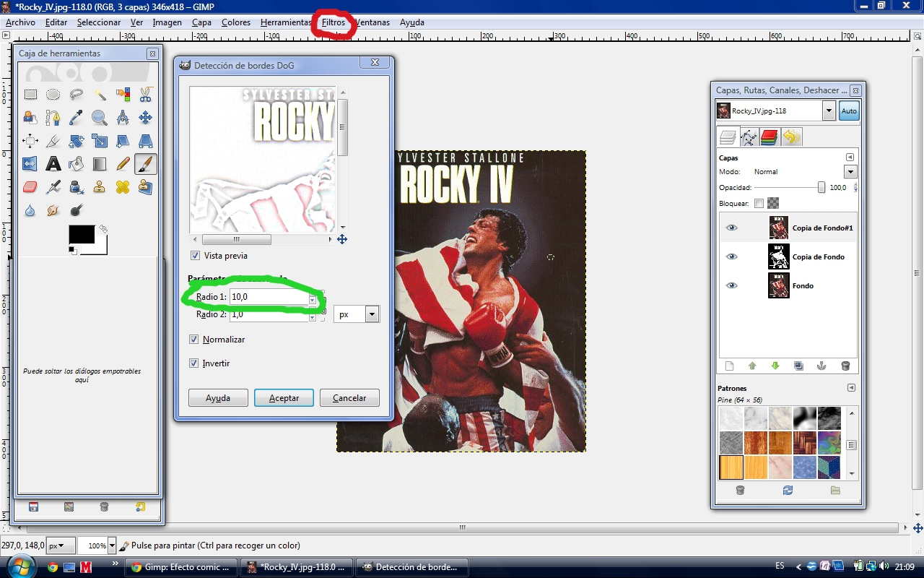Adjust the Opacidad slider in the Layers panel

pyautogui.click(x=820, y=187)
